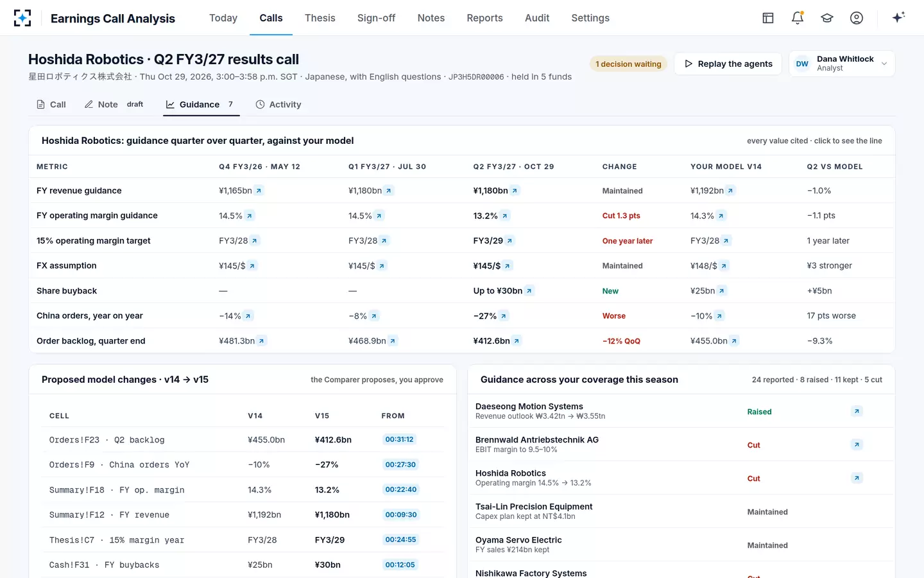Screen dimensions: 924x578
Task: Click the 1 decision waiting badge
Action: coord(628,64)
